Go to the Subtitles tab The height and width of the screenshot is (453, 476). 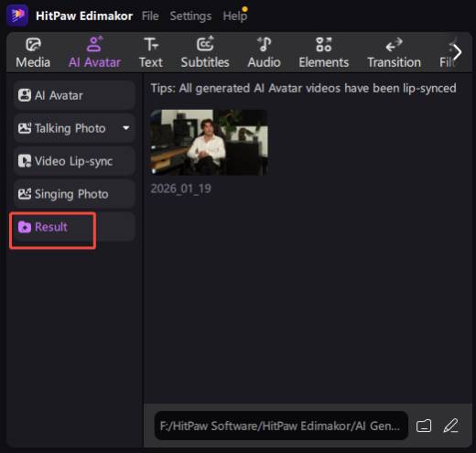click(205, 53)
